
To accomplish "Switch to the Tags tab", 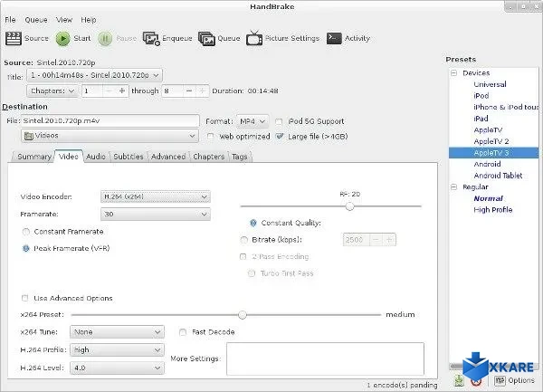I will click(x=240, y=157).
